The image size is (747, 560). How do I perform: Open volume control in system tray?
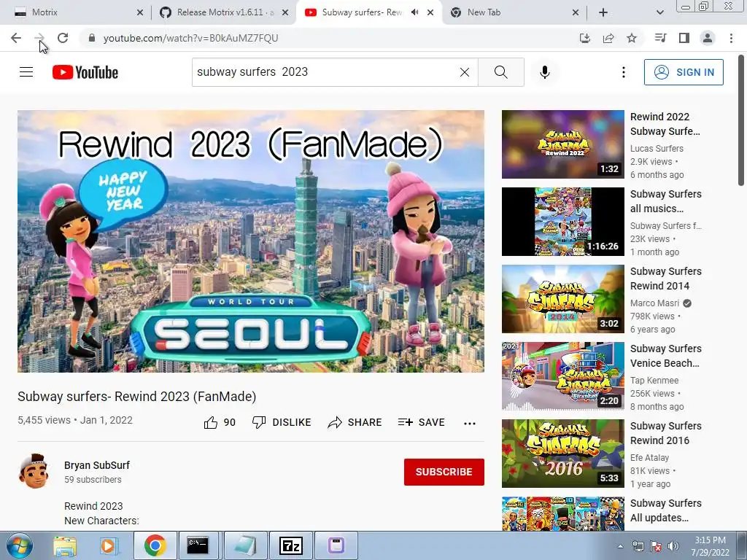pyautogui.click(x=673, y=546)
